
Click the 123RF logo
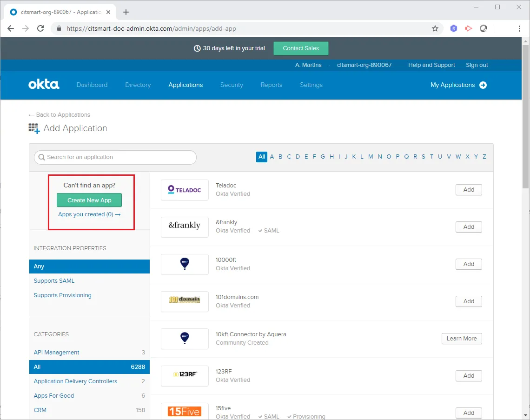point(185,376)
